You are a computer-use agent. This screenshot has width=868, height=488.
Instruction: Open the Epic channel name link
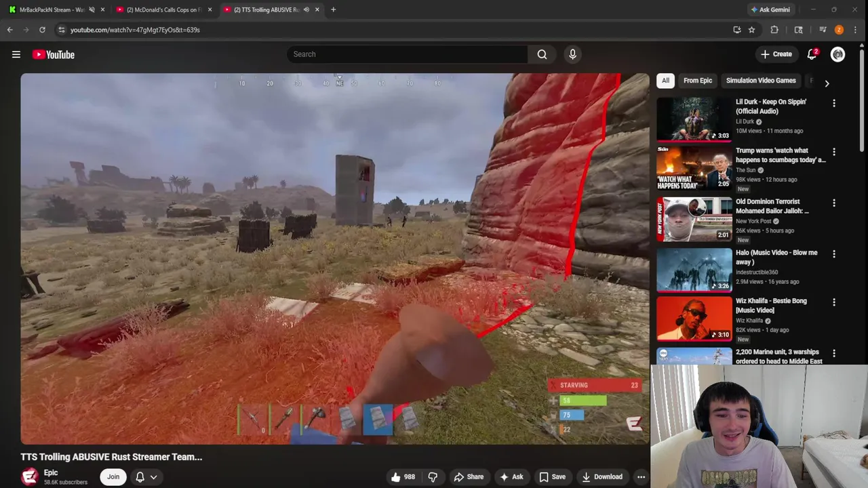51,473
